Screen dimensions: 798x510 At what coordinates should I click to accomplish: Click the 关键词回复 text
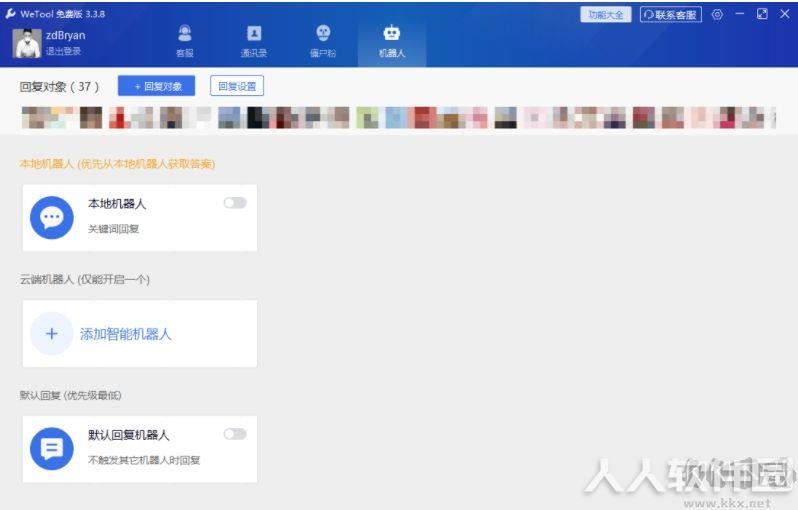(x=113, y=229)
